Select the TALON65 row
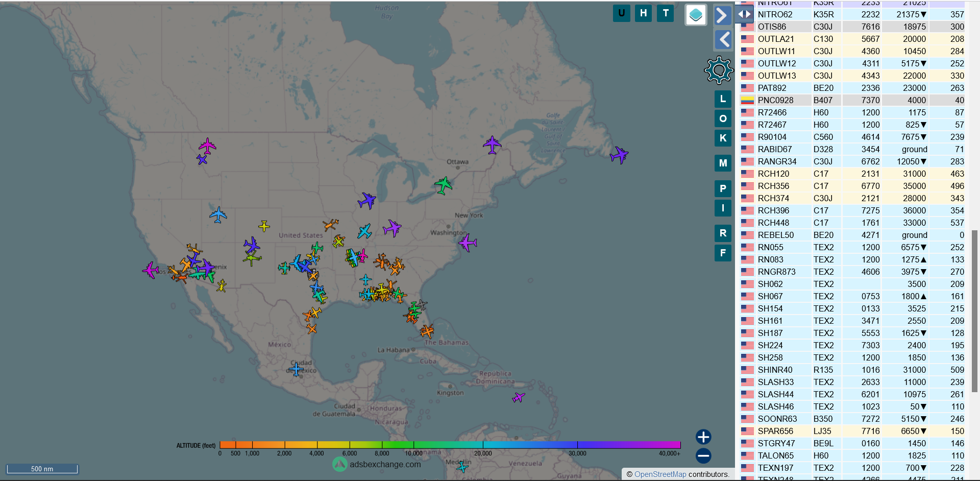This screenshot has height=481, width=980. (x=852, y=455)
